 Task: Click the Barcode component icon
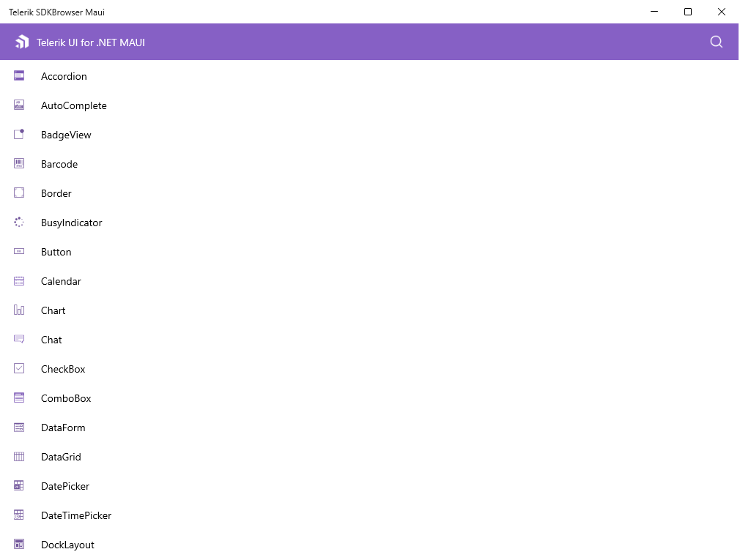point(18,163)
